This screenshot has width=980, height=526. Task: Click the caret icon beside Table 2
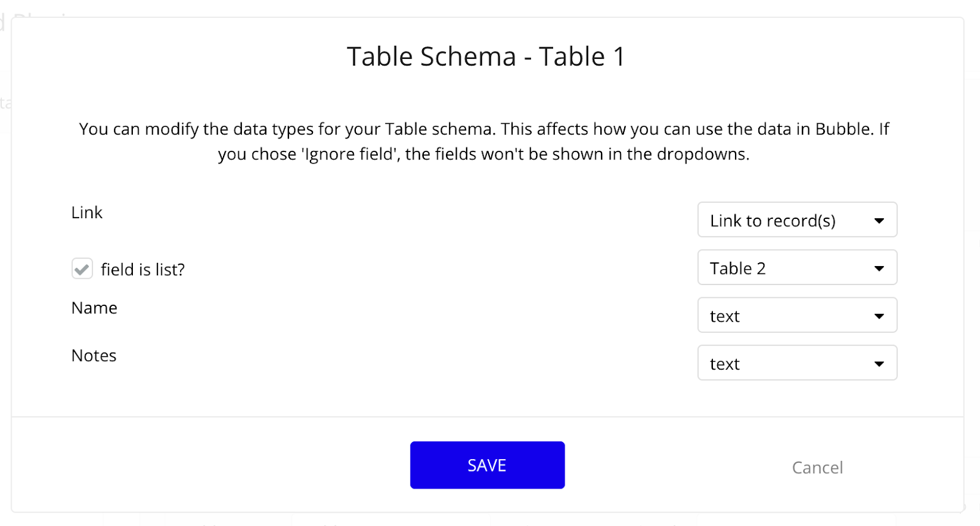[879, 269]
